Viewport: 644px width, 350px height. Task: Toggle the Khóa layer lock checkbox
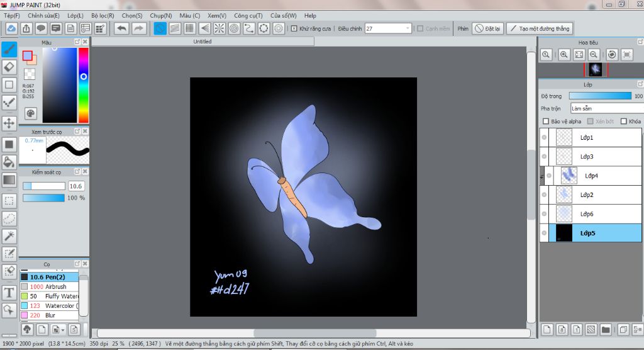pyautogui.click(x=624, y=121)
